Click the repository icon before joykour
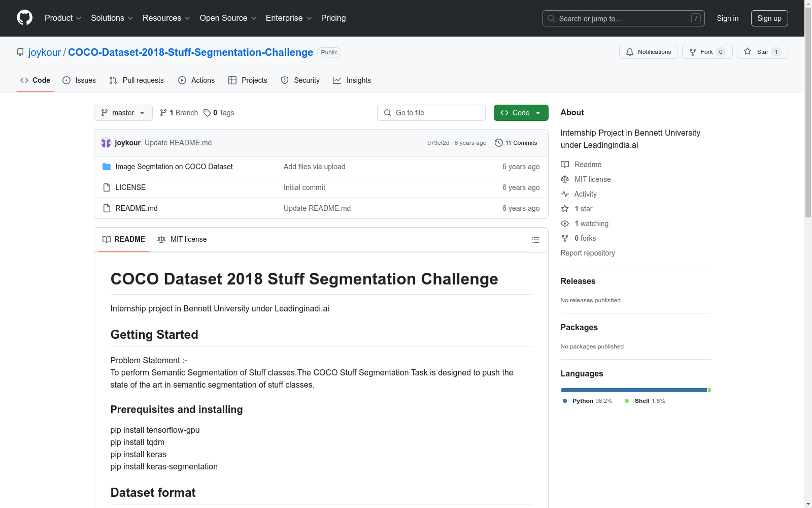 tap(20, 52)
